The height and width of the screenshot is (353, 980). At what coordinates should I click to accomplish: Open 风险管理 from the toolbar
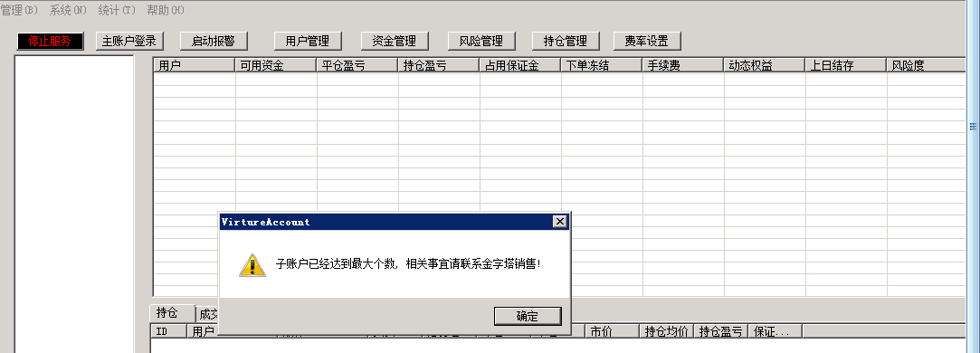(x=482, y=42)
